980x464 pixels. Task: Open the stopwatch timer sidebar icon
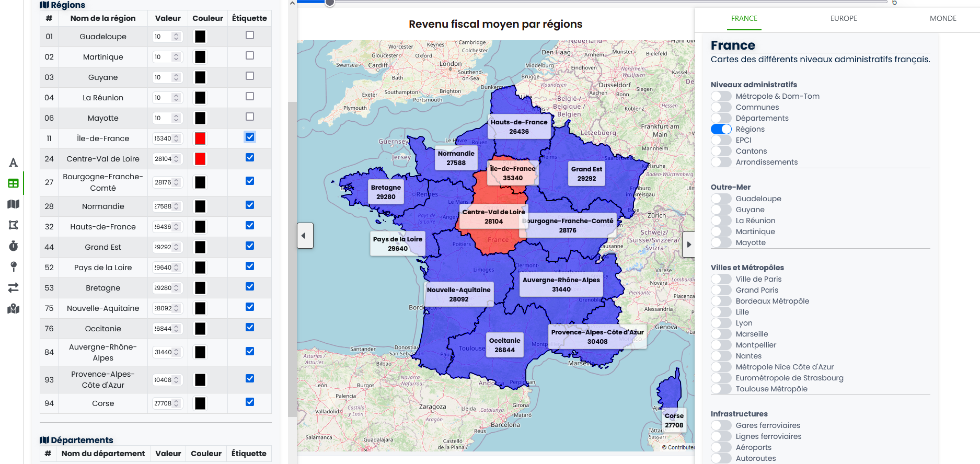coord(14,246)
